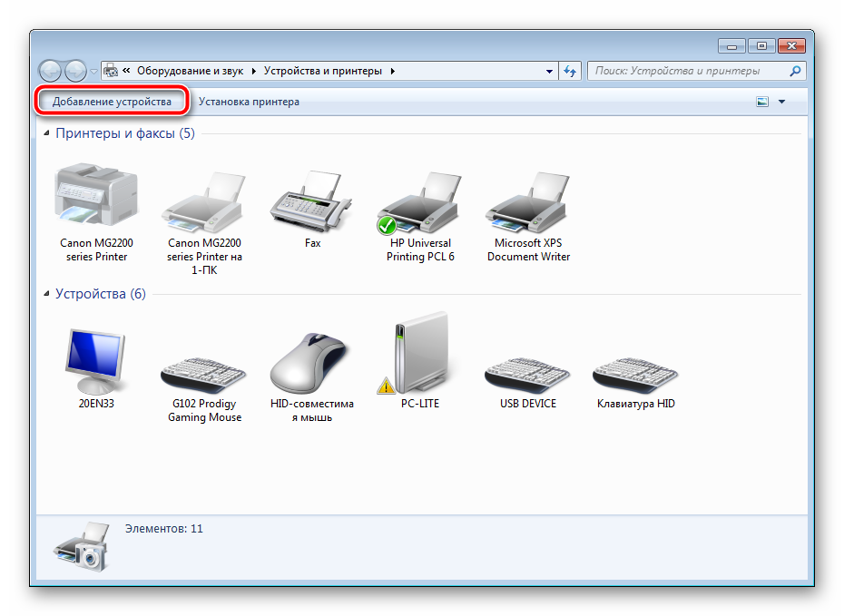Click Оборудование и звук in breadcrumb

(x=191, y=71)
